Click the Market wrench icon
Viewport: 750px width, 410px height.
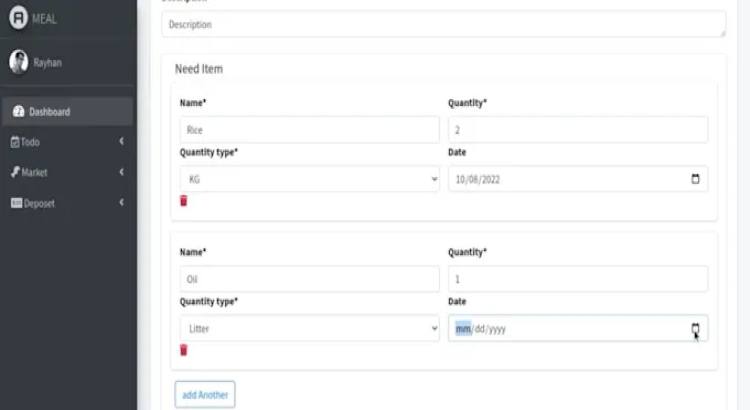click(15, 172)
